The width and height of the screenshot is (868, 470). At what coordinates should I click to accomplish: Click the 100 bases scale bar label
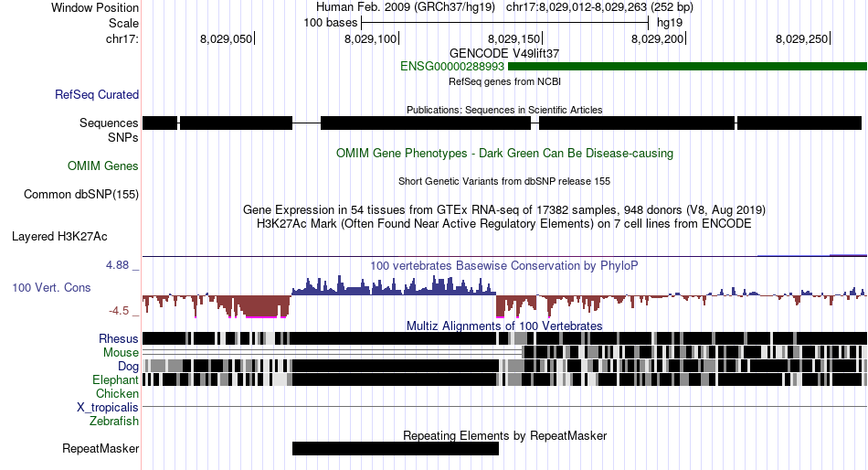coord(331,23)
